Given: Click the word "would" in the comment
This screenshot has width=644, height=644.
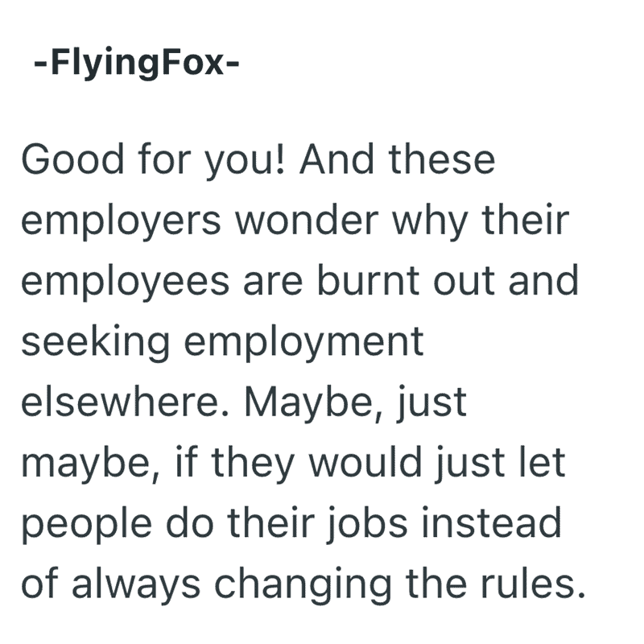Looking at the screenshot, I should [x=365, y=462].
